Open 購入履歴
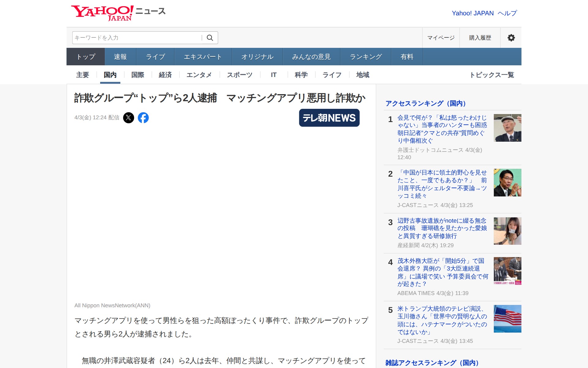Screen dimensions: 588x368 [480, 38]
